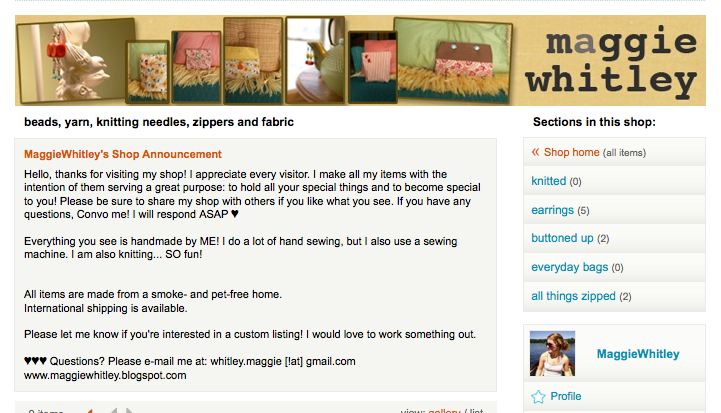Open the knitted shop section
The image size is (721, 413).
click(549, 181)
